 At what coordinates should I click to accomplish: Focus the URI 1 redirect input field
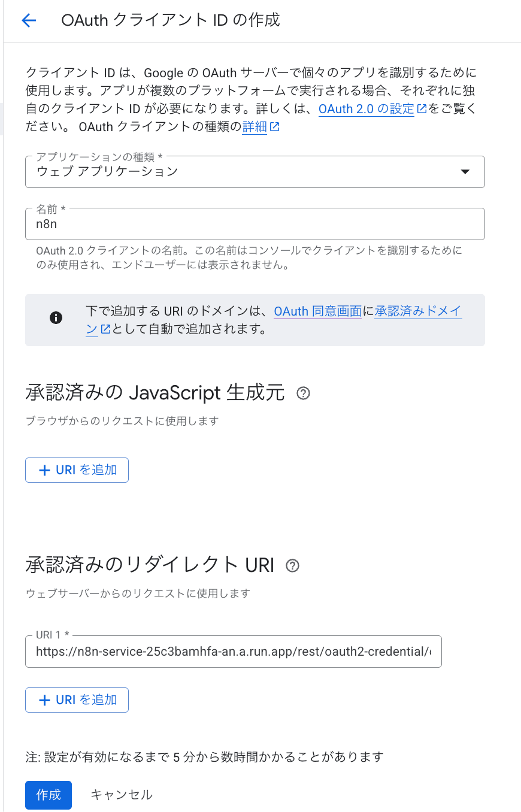coord(233,652)
